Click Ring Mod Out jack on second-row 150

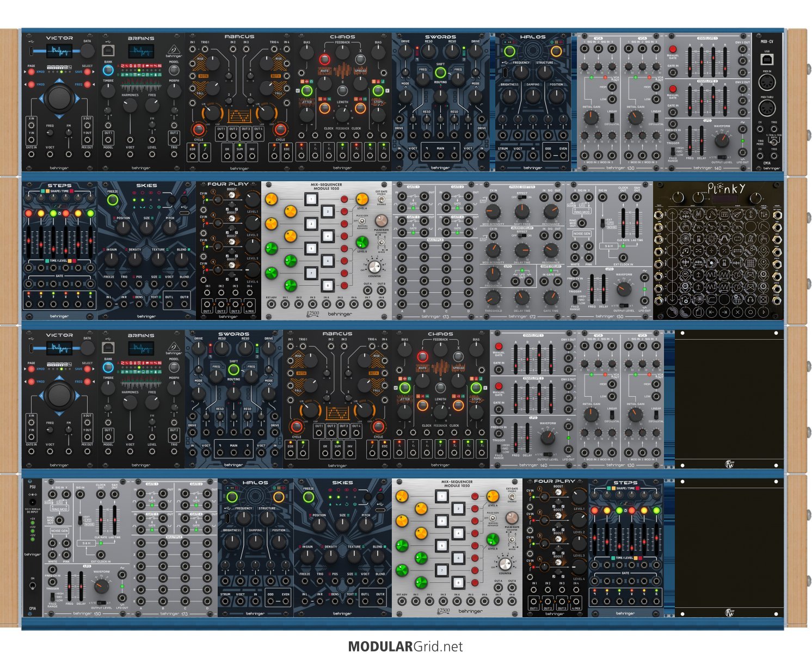click(582, 223)
